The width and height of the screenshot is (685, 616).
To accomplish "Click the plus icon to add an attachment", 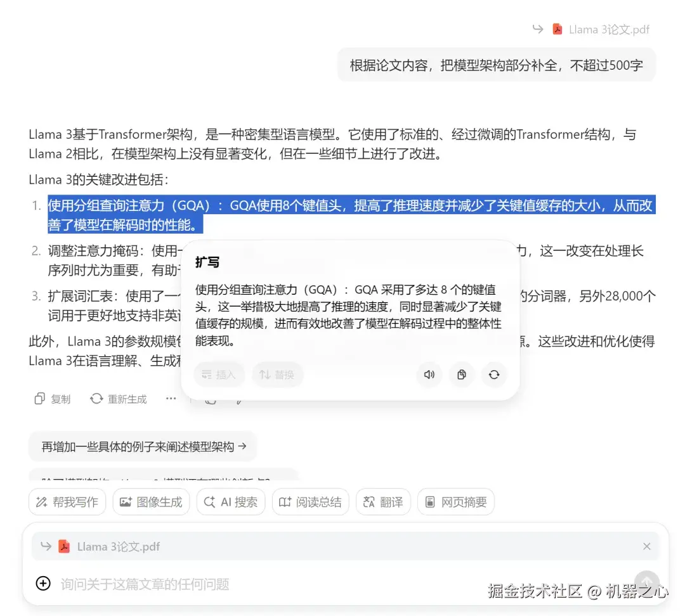I will point(43,584).
